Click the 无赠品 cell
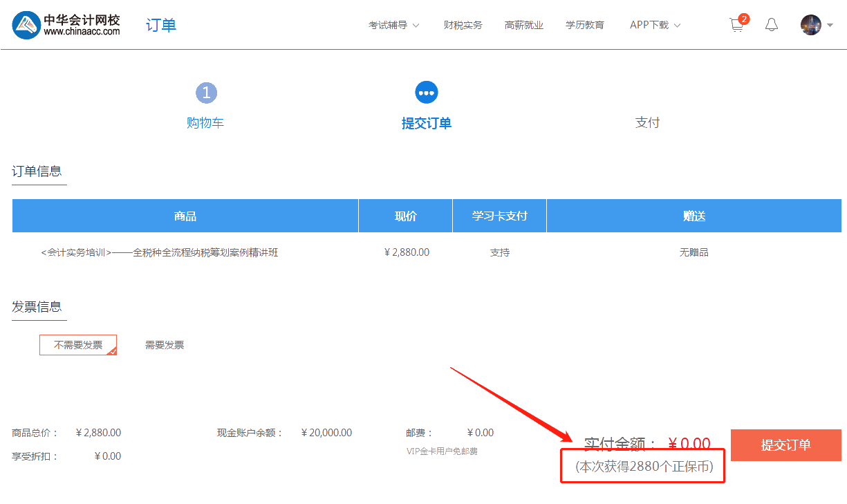Viewport: 847px width, 504px height. click(694, 252)
